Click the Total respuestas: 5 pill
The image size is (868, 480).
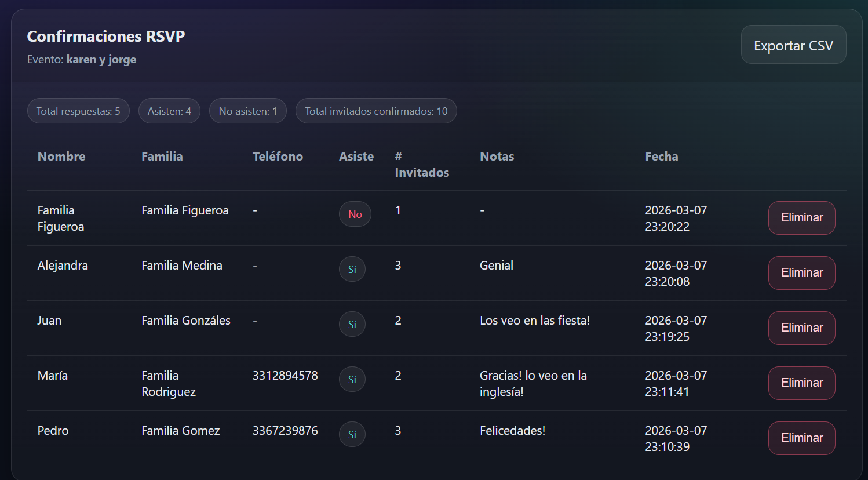(x=78, y=111)
